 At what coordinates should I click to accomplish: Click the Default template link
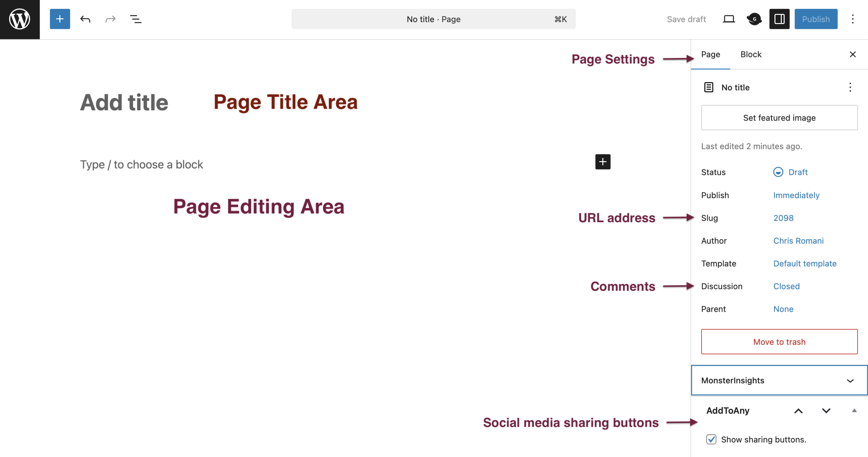tap(805, 264)
